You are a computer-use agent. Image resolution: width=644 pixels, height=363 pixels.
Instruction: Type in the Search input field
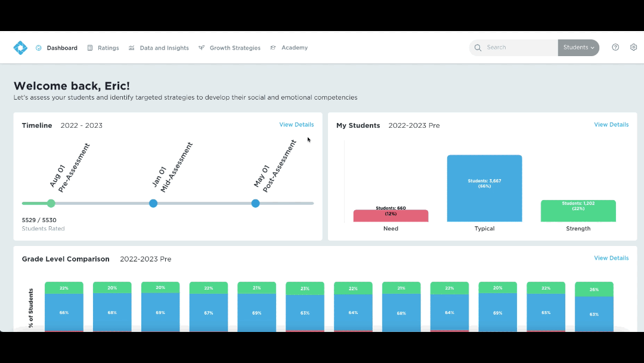519,48
